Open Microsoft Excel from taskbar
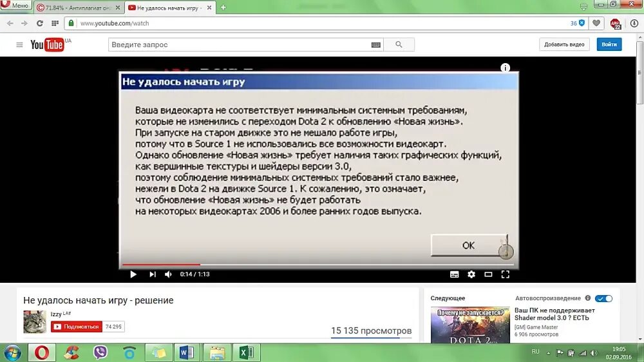This screenshot has width=644, height=362. [247, 352]
